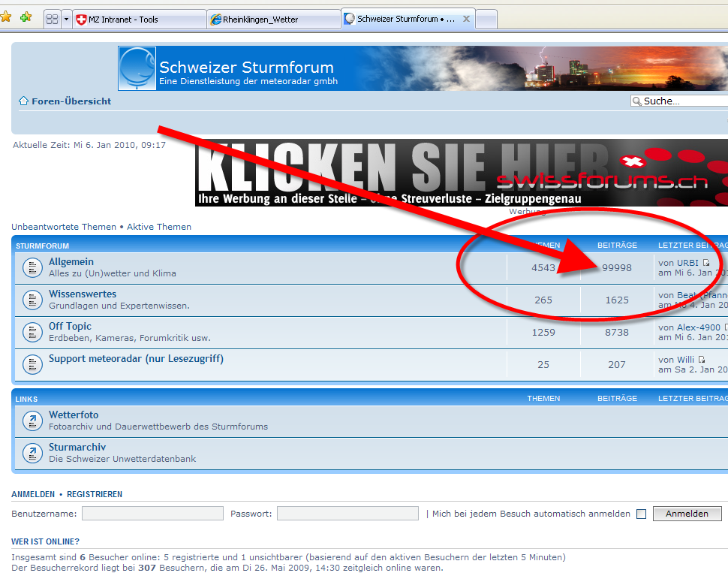Open Support meteoradar (nur Lesezugriff) forum

pyautogui.click(x=136, y=359)
